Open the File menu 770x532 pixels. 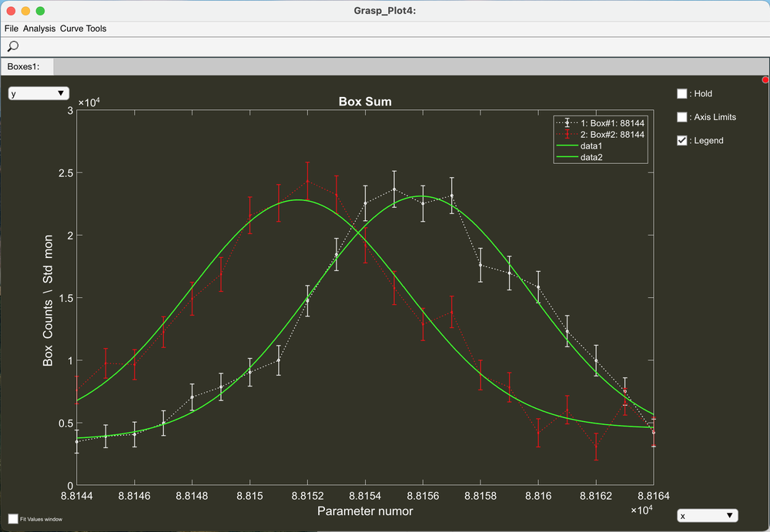click(x=12, y=28)
